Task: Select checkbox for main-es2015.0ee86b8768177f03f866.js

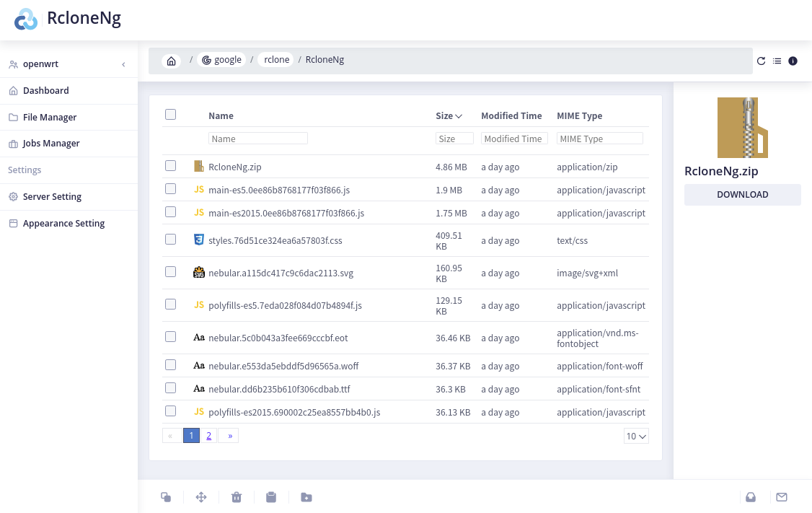Action: click(x=170, y=212)
